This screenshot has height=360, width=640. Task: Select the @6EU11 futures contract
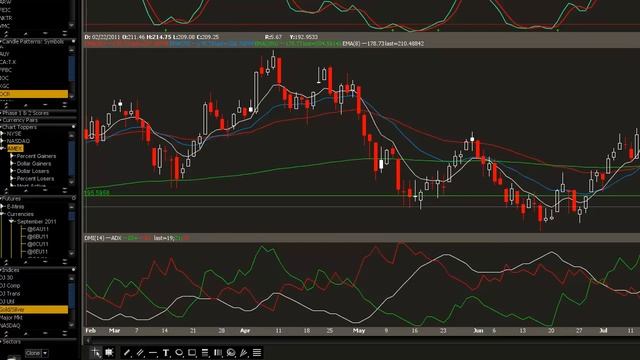pos(38,252)
